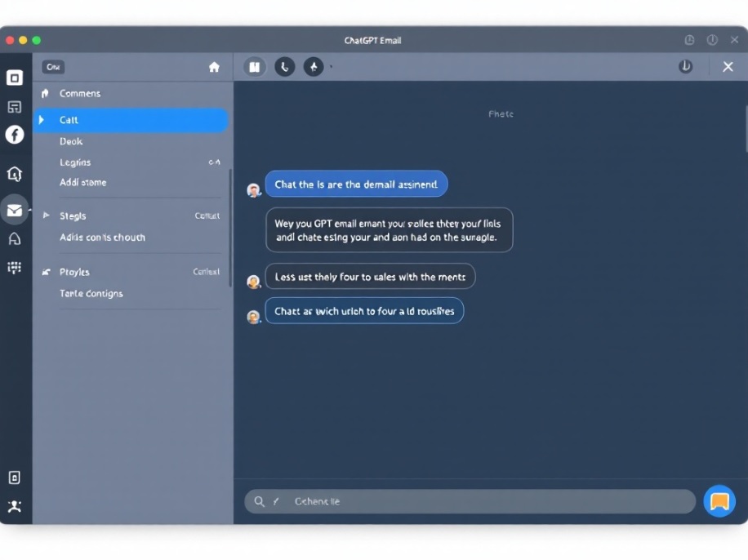Collapse the selected Catt item arrow

(42, 120)
